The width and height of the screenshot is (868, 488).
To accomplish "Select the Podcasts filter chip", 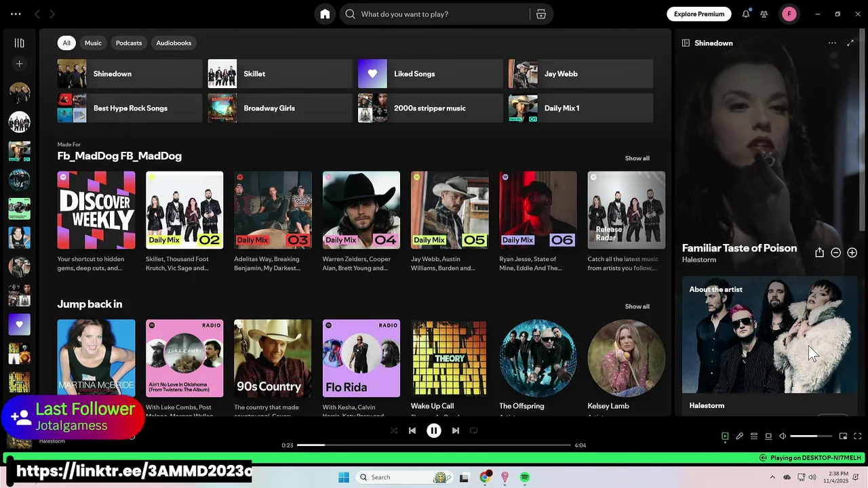I will [129, 43].
